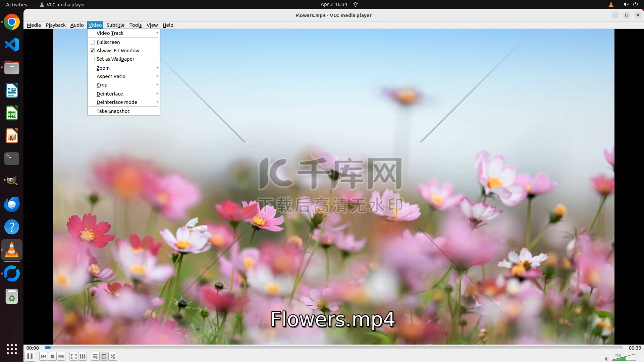Uncheck Always Fit Window option
This screenshot has height=362, width=644.
(92, 51)
